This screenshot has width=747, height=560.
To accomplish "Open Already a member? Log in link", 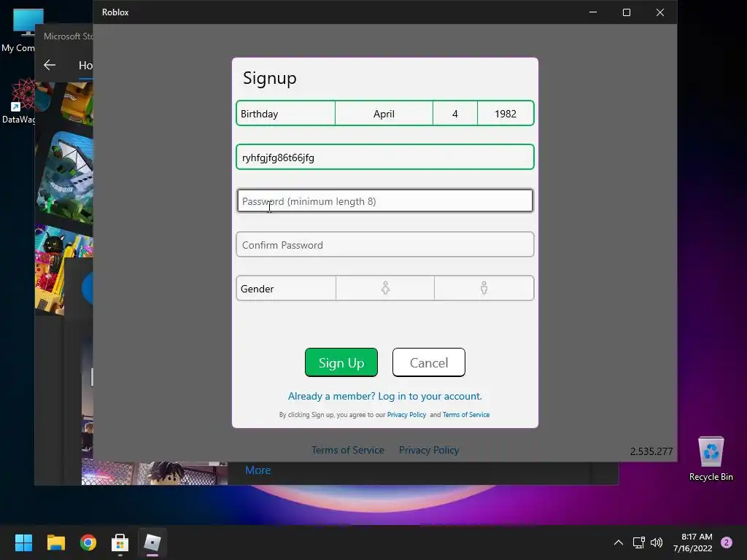I will pyautogui.click(x=385, y=396).
